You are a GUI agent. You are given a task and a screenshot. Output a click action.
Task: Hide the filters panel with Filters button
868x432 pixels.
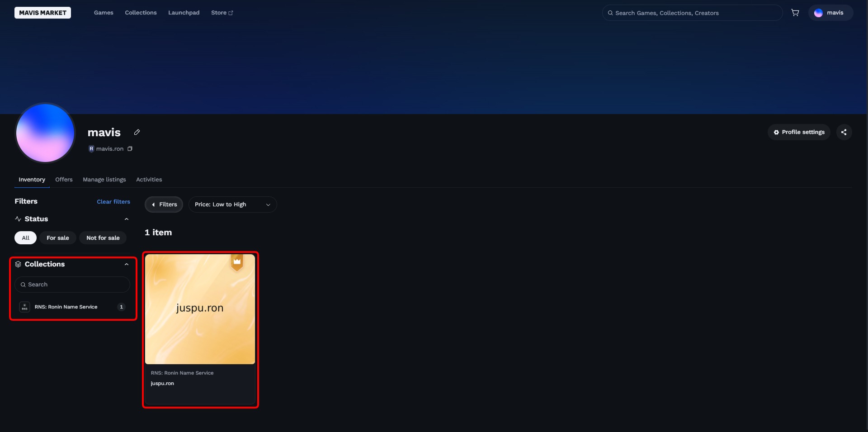pyautogui.click(x=164, y=204)
